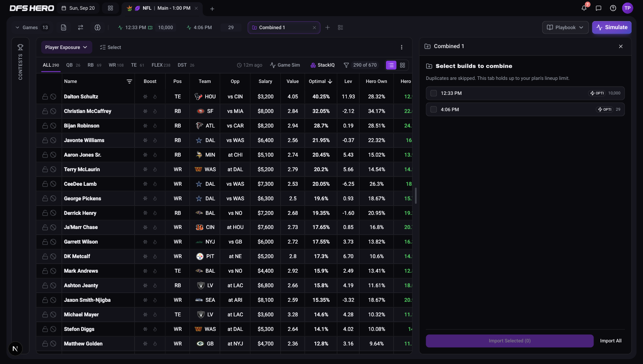Open the Name column filter icon
The height and width of the screenshot is (364, 643).
129,81
